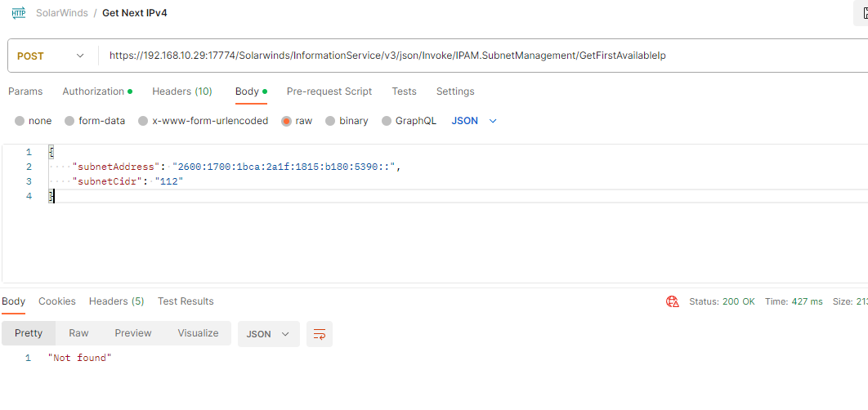
Task: Click the network warning globe icon
Action: point(673,301)
